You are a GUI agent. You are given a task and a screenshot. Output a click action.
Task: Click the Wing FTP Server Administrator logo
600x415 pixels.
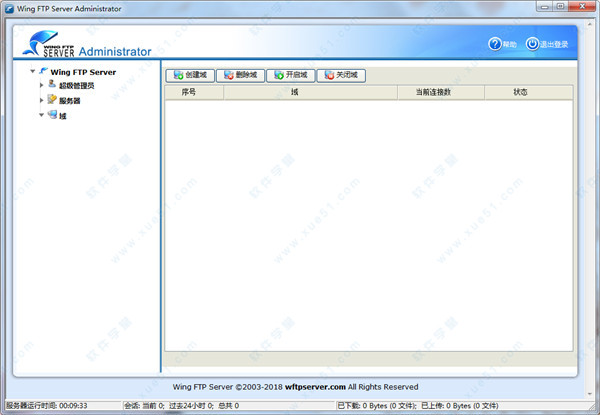click(x=87, y=44)
